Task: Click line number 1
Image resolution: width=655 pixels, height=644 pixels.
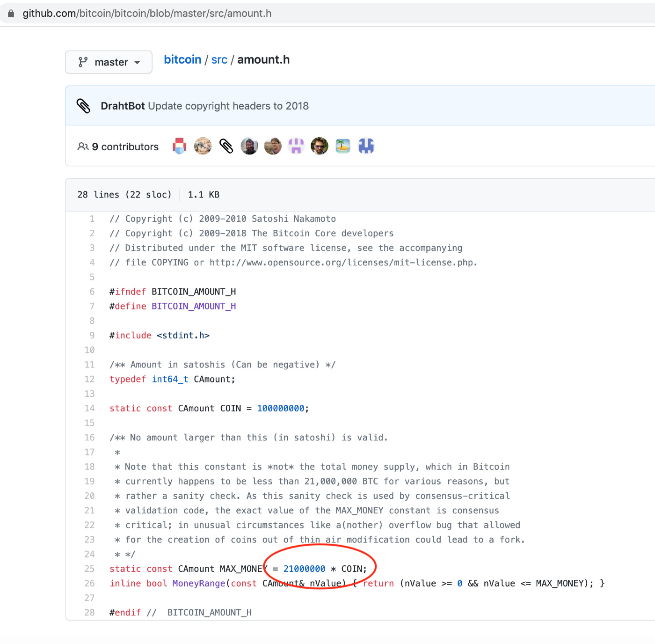Action: pos(92,219)
